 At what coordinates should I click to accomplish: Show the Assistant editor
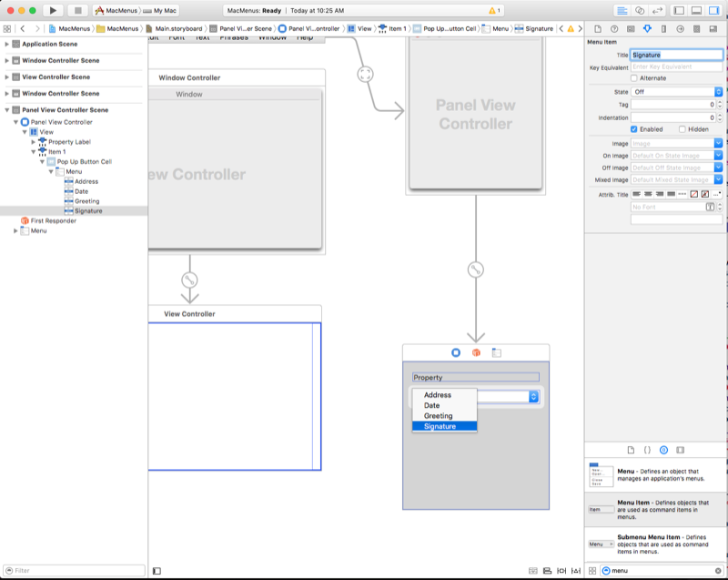tap(641, 11)
